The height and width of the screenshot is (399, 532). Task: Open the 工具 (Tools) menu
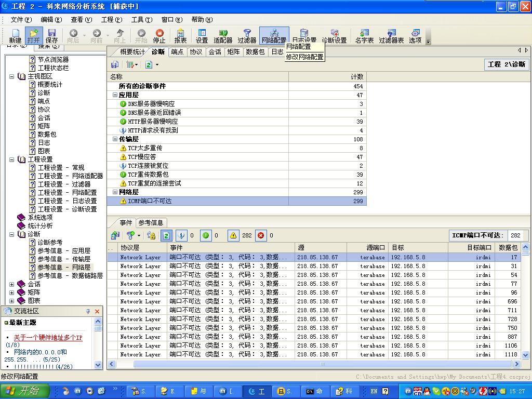[x=141, y=20]
